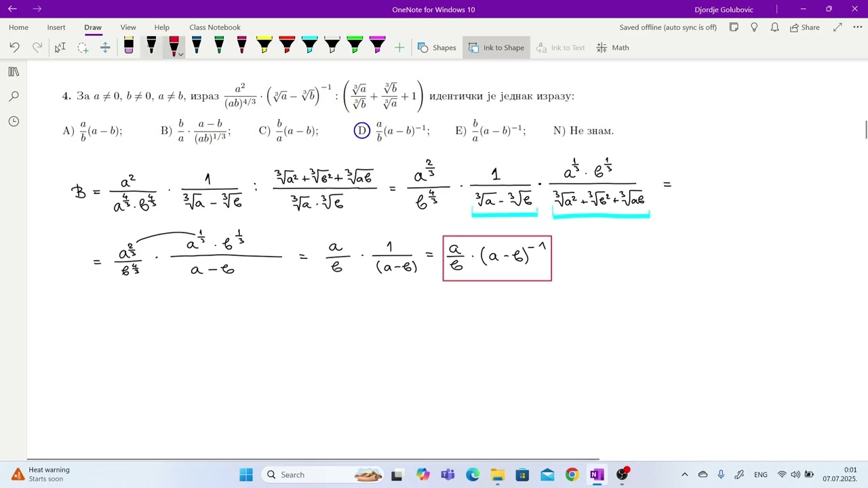This screenshot has width=868, height=488.
Task: Open the Shapes gallery
Action: coord(437,47)
